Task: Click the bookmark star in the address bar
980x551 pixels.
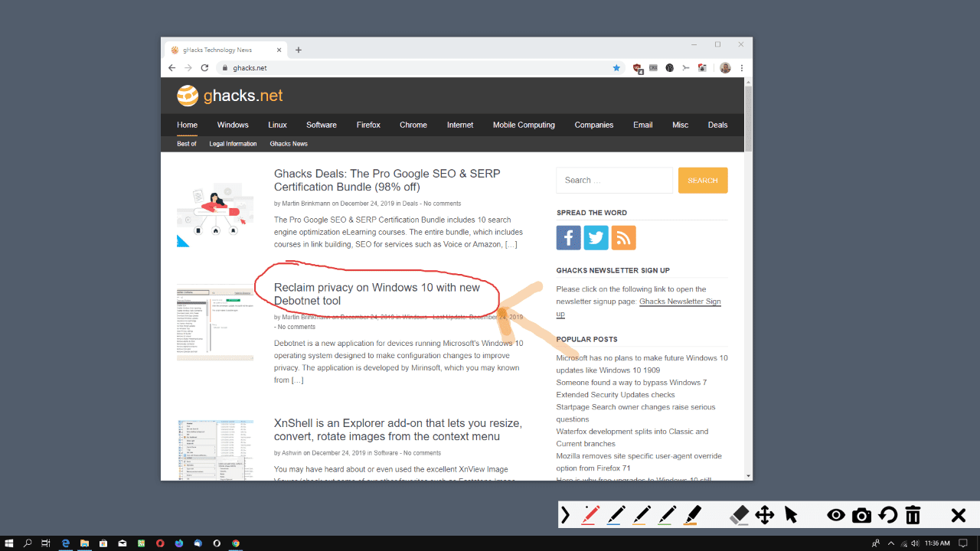Action: (x=616, y=68)
